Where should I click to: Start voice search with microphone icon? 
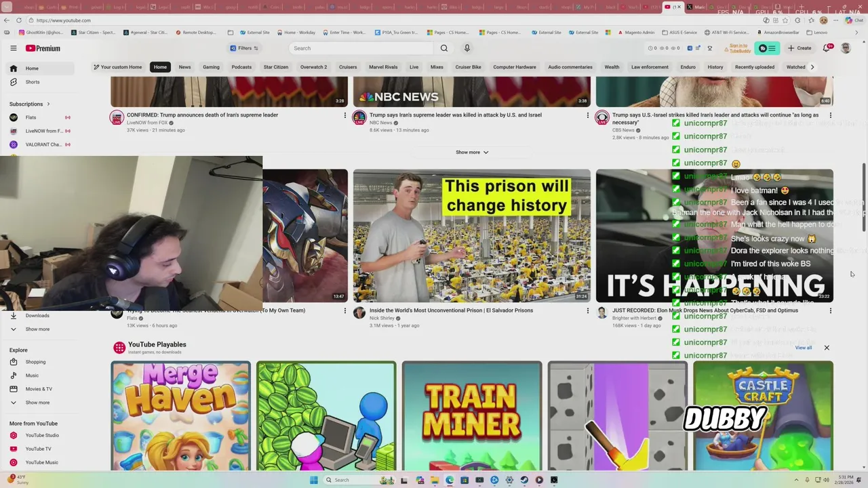pyautogui.click(x=467, y=48)
